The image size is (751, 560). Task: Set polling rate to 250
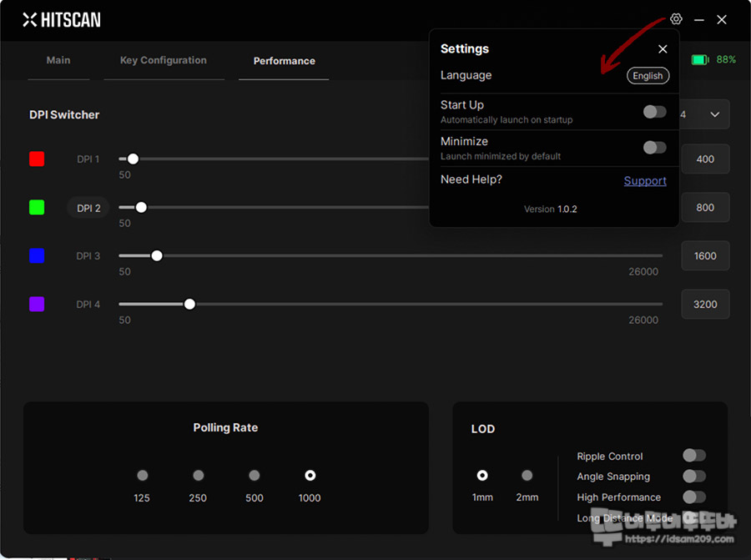[x=199, y=475]
